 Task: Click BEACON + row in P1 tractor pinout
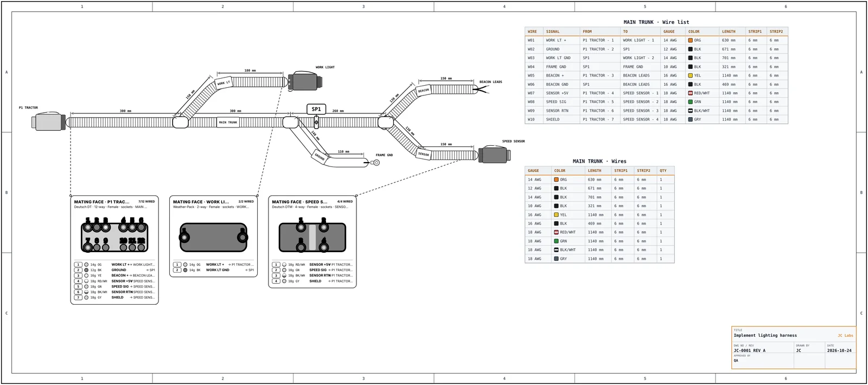pos(114,275)
